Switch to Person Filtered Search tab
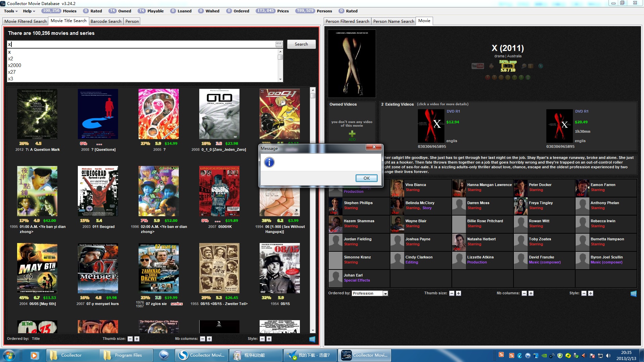This screenshot has width=644, height=362. coord(347,21)
